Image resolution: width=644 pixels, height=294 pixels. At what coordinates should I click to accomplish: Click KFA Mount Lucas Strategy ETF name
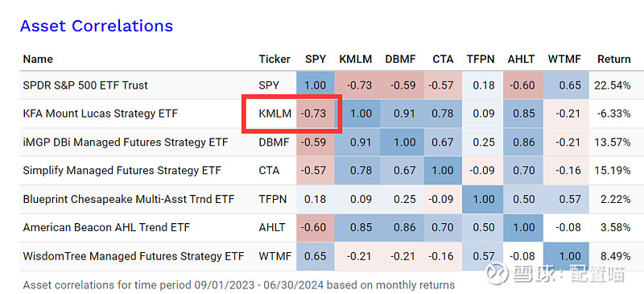pos(100,114)
